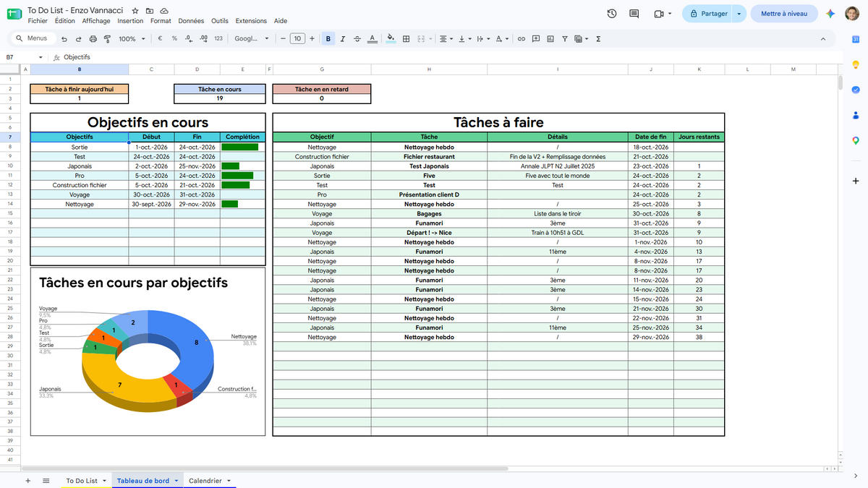The width and height of the screenshot is (868, 488).
Task: Open the horizontal align dropdown
Action: click(x=446, y=39)
